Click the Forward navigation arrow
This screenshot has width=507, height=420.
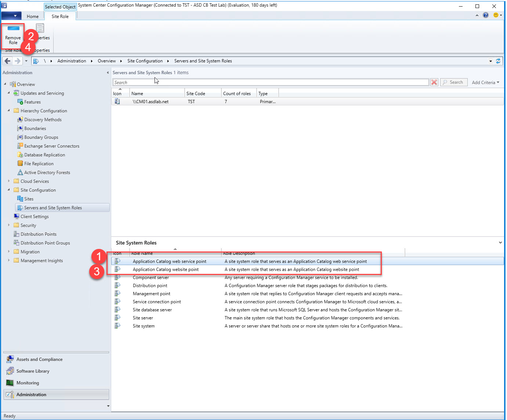coord(17,61)
